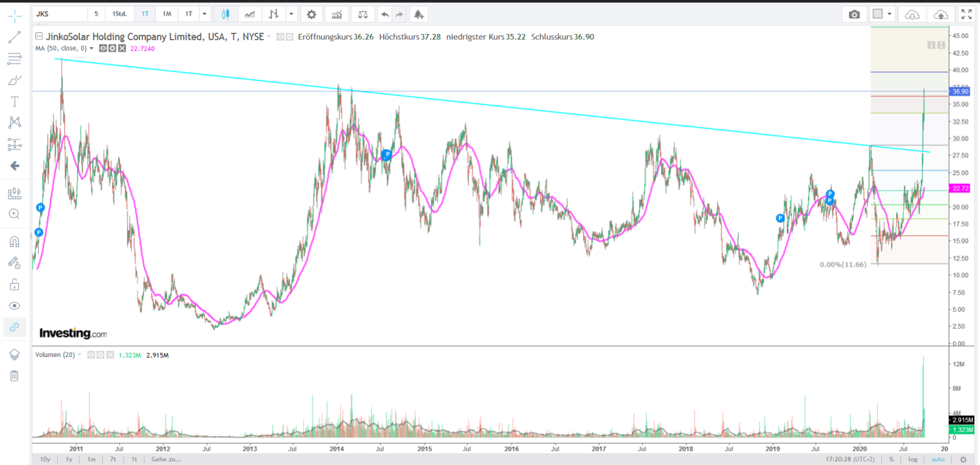
Task: Collapse the JinkoSolar legend box
Action: 39,37
